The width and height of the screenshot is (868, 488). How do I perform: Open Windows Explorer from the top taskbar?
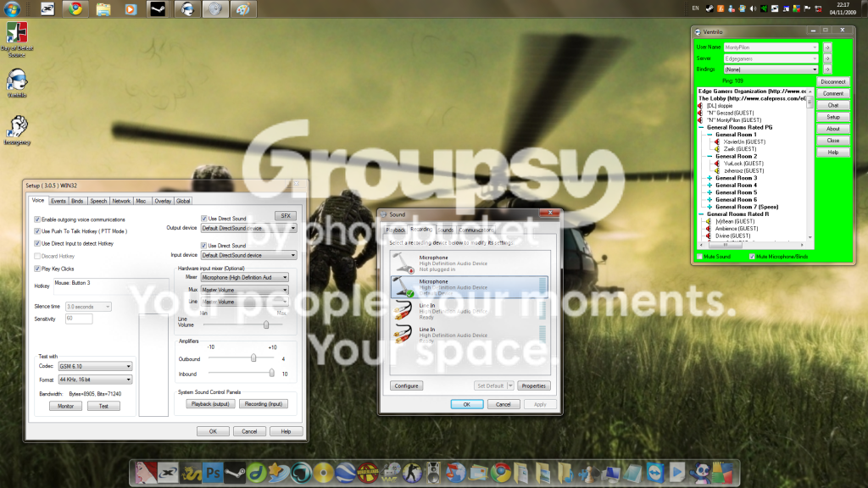coord(103,8)
